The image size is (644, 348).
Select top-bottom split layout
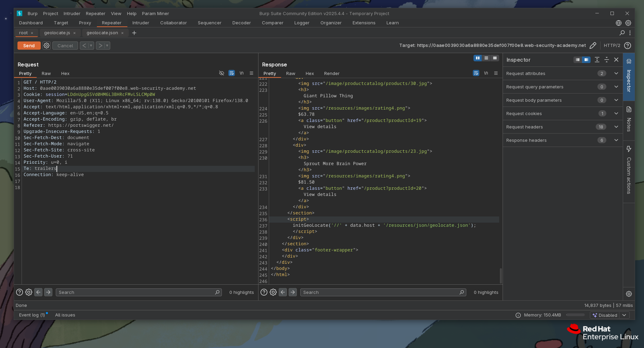(x=486, y=58)
